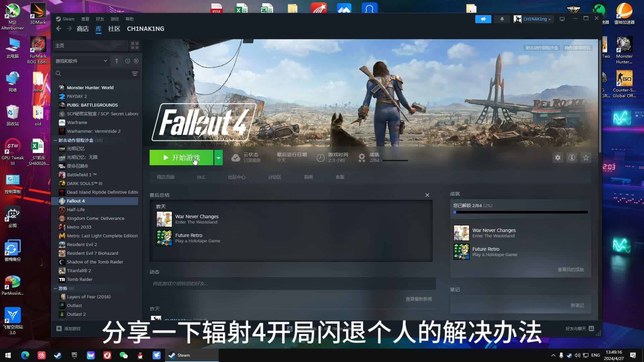Click the forward navigation arrow

(x=69, y=29)
